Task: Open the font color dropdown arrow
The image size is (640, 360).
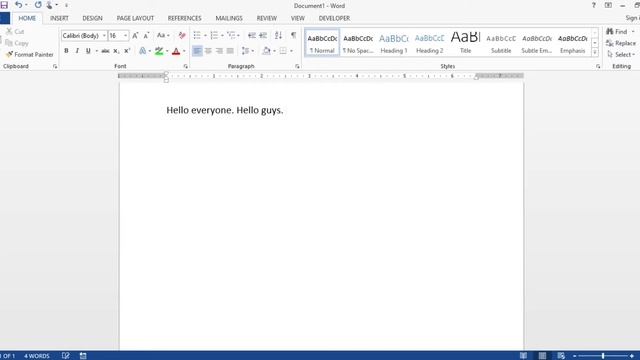Action: (x=184, y=51)
